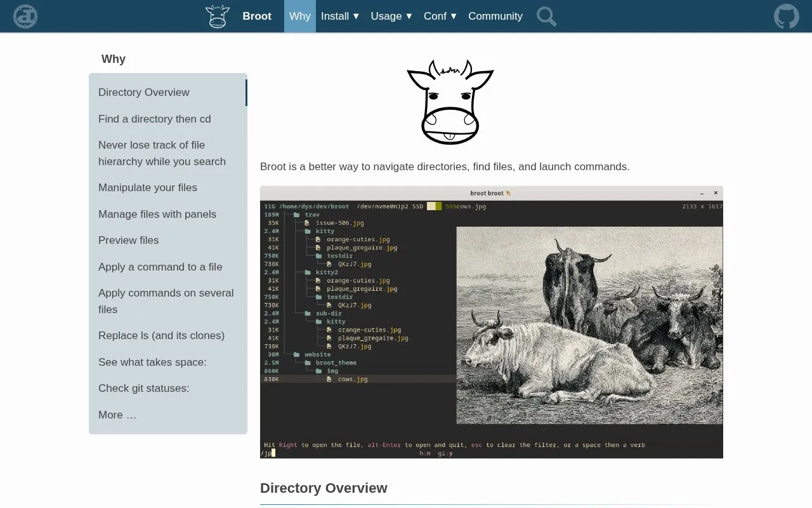Open the Broot home link
Image resolution: width=812 pixels, height=508 pixels.
click(257, 16)
